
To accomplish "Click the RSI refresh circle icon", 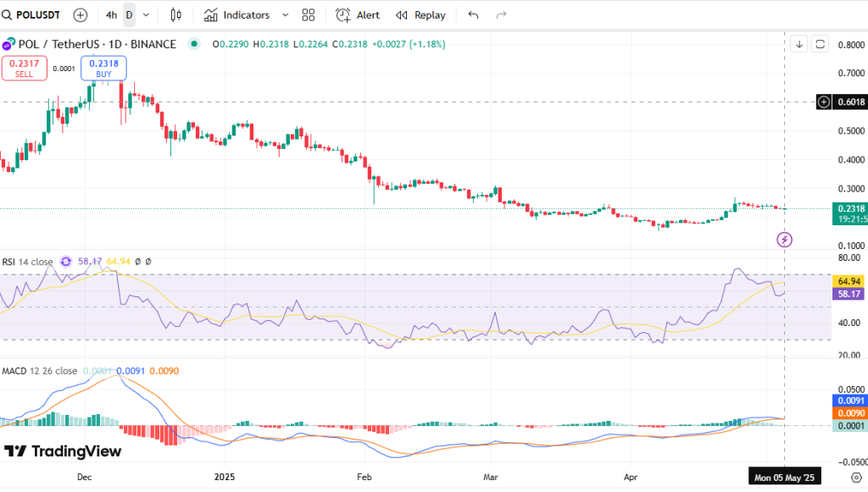I will point(65,262).
